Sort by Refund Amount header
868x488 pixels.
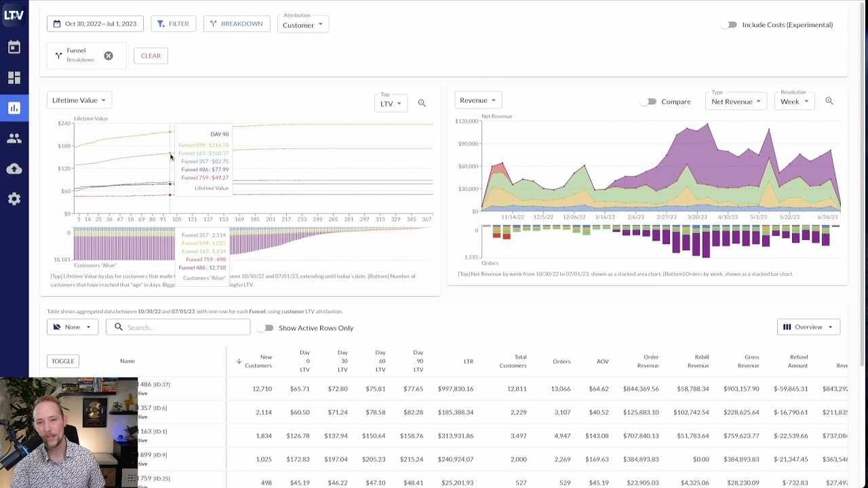tap(798, 361)
